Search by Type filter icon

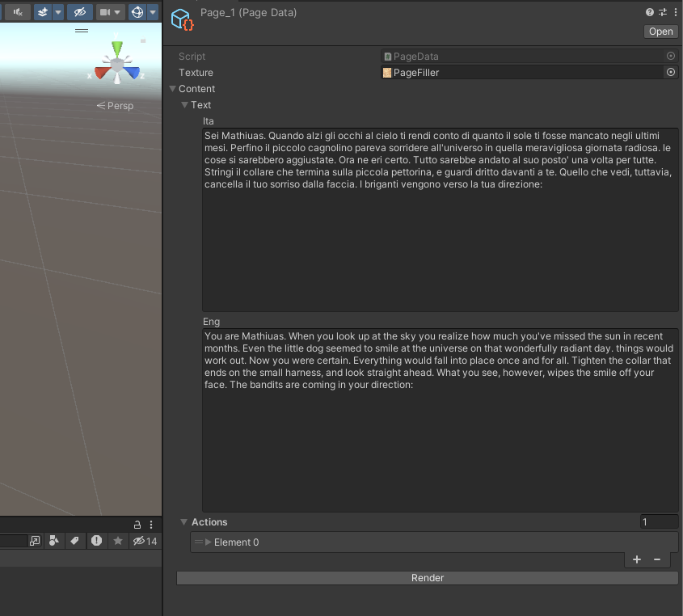coord(54,541)
